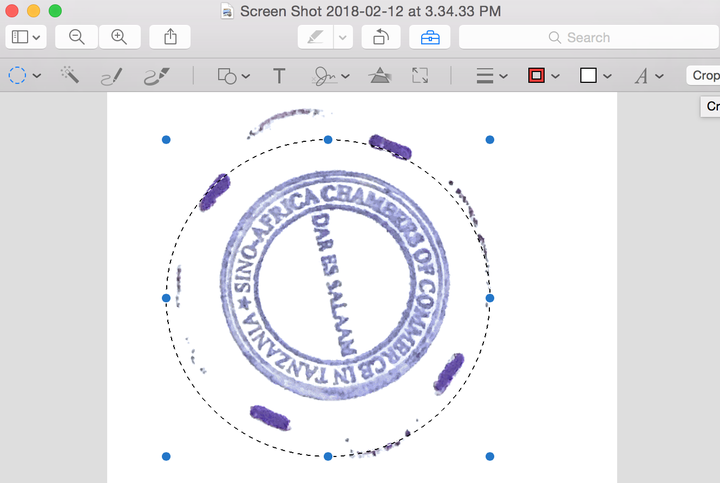
Task: Expand the signature dropdown arrow
Action: pos(346,76)
